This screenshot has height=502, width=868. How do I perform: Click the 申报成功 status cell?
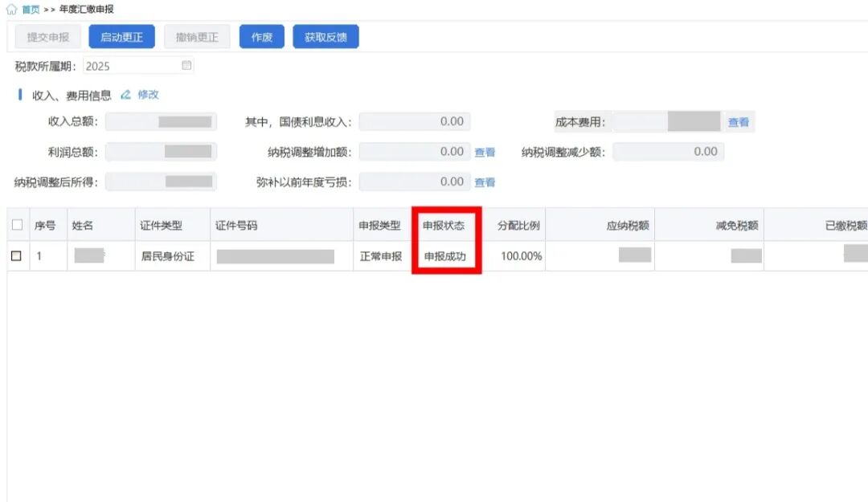point(444,256)
